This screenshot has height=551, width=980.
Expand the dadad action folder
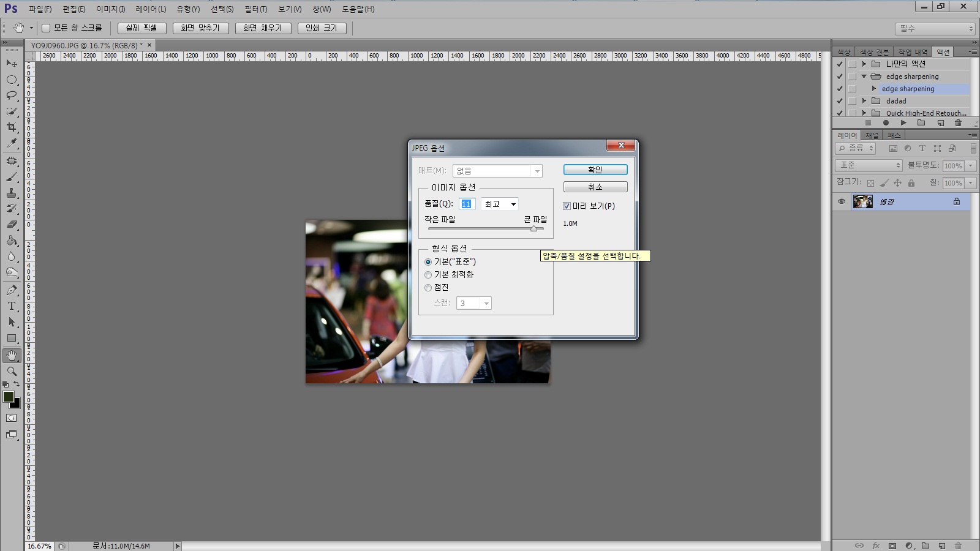(864, 101)
